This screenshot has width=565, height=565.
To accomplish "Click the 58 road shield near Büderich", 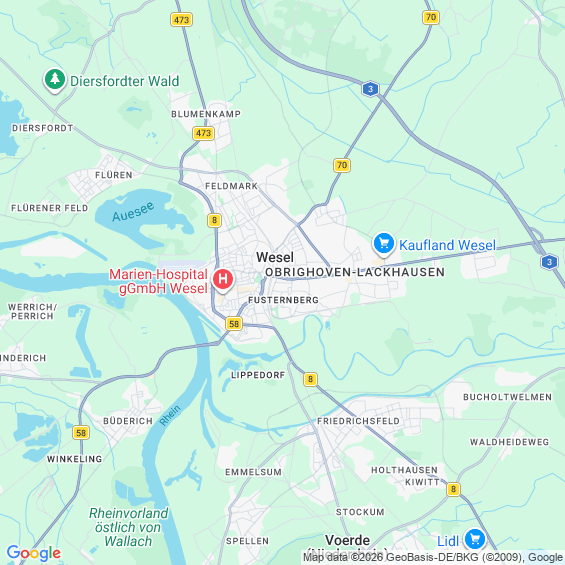I will [81, 432].
